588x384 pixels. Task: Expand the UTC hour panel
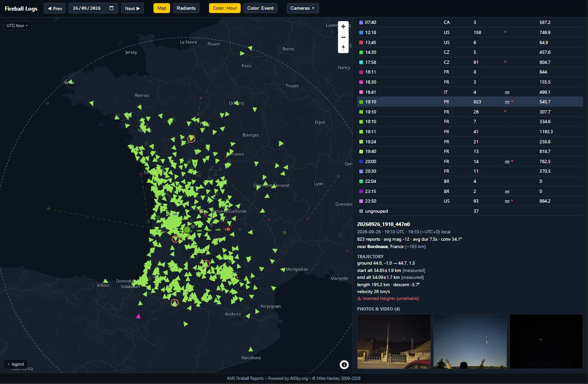tap(17, 26)
